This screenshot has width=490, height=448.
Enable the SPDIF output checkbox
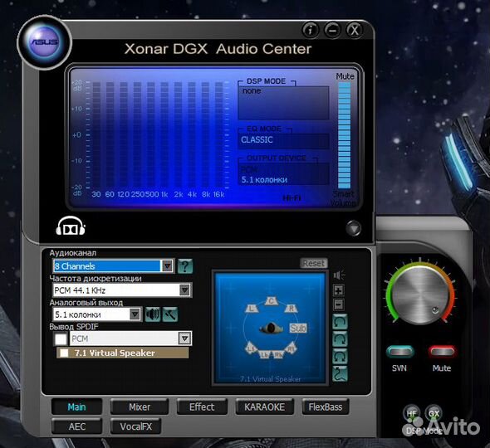tap(61, 338)
